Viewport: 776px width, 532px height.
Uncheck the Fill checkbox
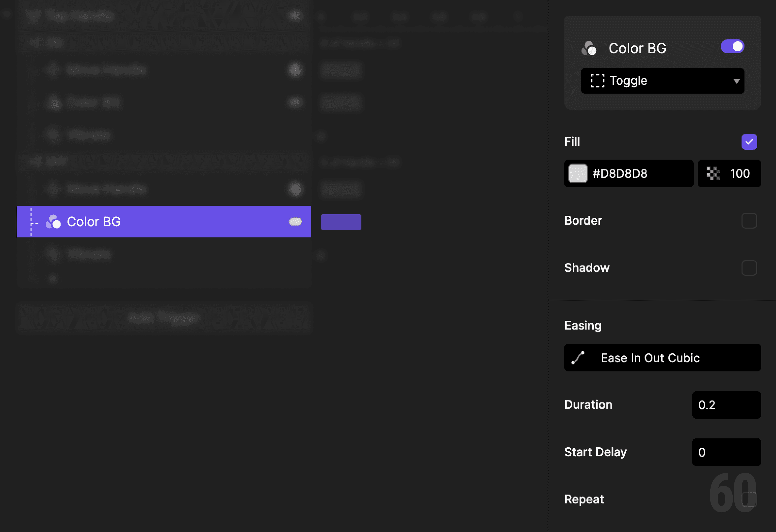coord(749,142)
